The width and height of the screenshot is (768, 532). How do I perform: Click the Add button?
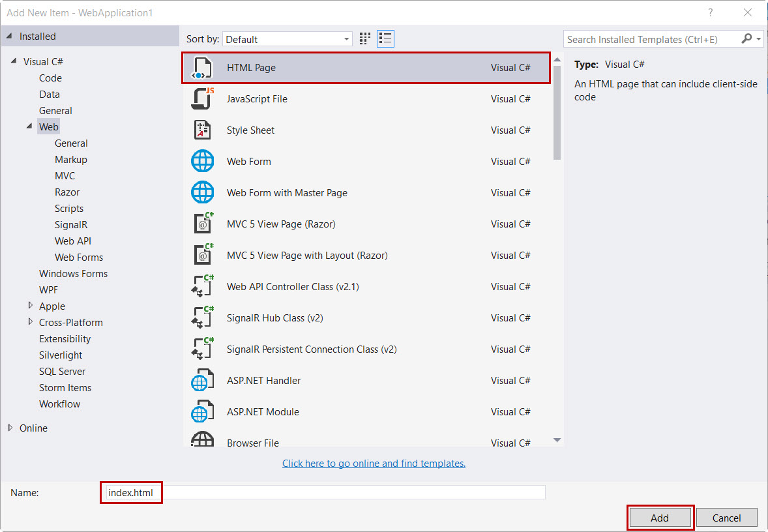(x=660, y=518)
